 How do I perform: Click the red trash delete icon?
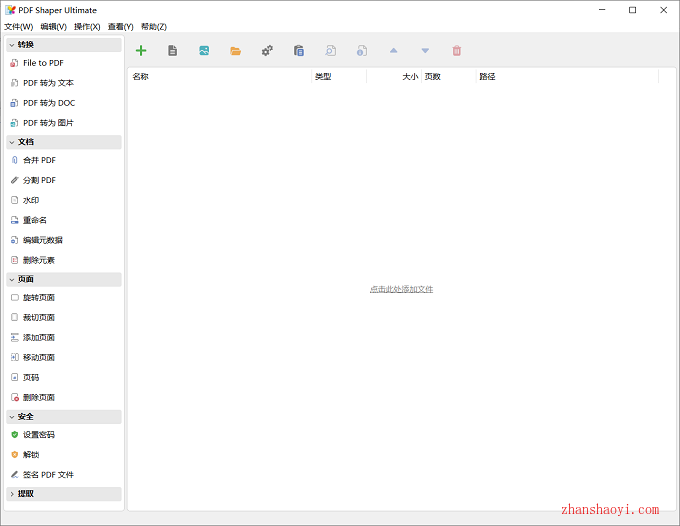click(457, 51)
